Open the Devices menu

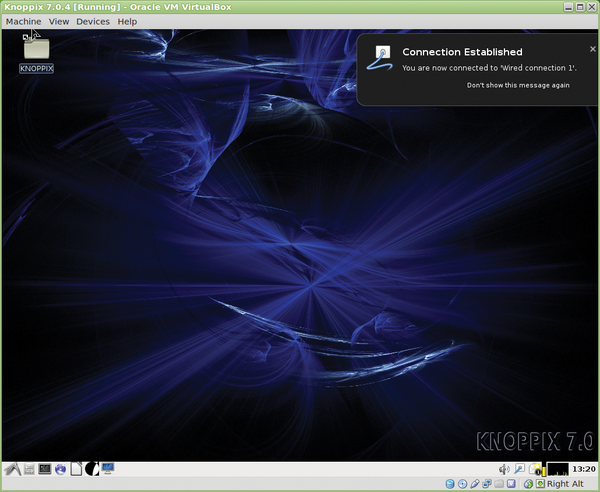click(93, 21)
